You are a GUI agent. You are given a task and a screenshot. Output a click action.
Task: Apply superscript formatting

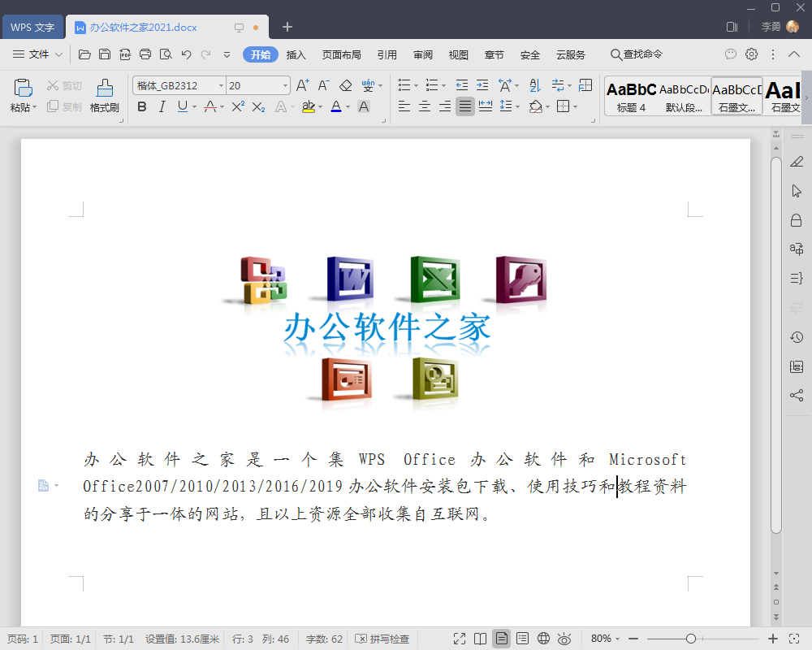coord(238,106)
